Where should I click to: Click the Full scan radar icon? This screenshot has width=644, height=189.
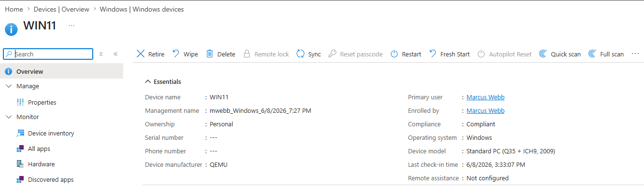(x=592, y=54)
